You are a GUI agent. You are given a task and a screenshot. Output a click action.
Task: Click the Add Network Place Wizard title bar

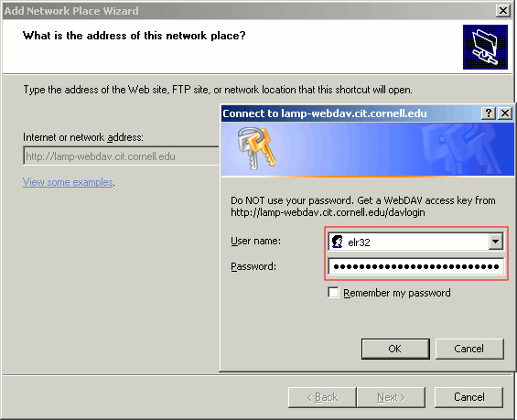click(x=247, y=11)
